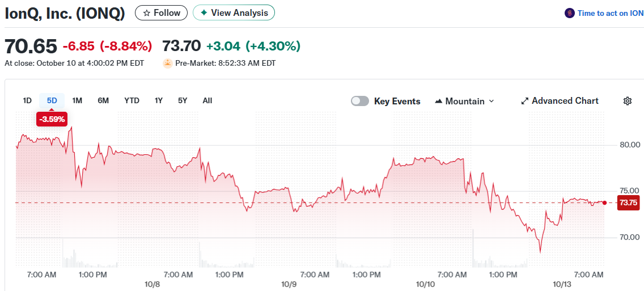Click the 73.75 current price marker

coord(628,203)
